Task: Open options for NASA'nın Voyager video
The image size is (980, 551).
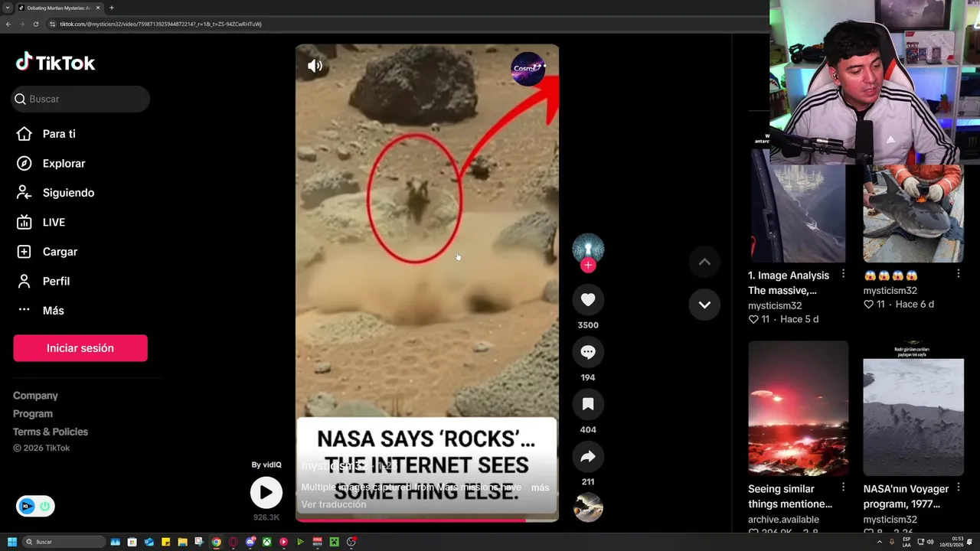Action: point(959,487)
